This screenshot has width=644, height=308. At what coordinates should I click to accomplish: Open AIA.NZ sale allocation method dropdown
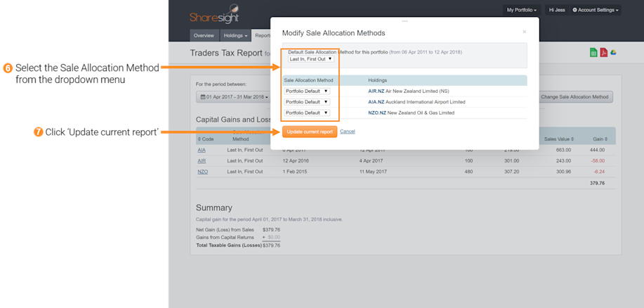307,101
